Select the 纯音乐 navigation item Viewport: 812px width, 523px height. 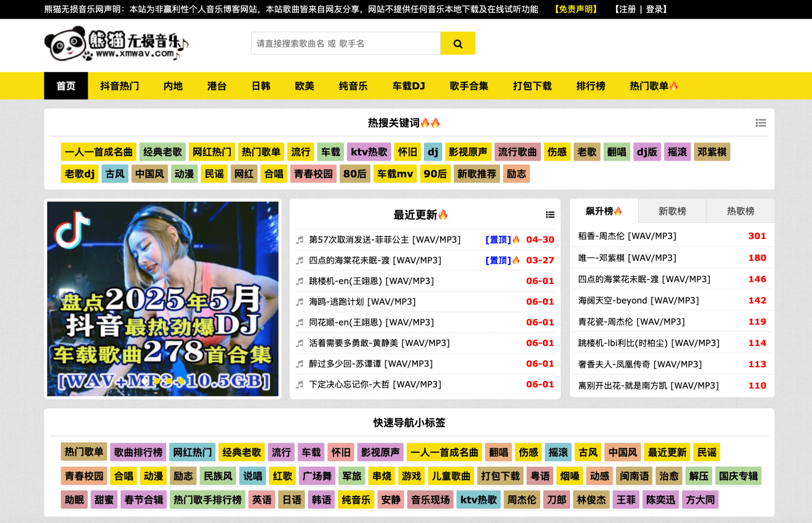[x=353, y=86]
